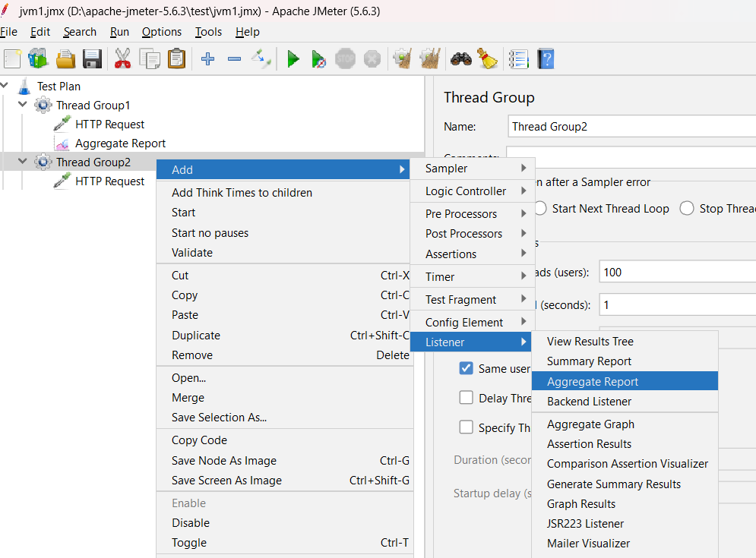Open the Tools menu
Screen dimensions: 756x558
208,32
